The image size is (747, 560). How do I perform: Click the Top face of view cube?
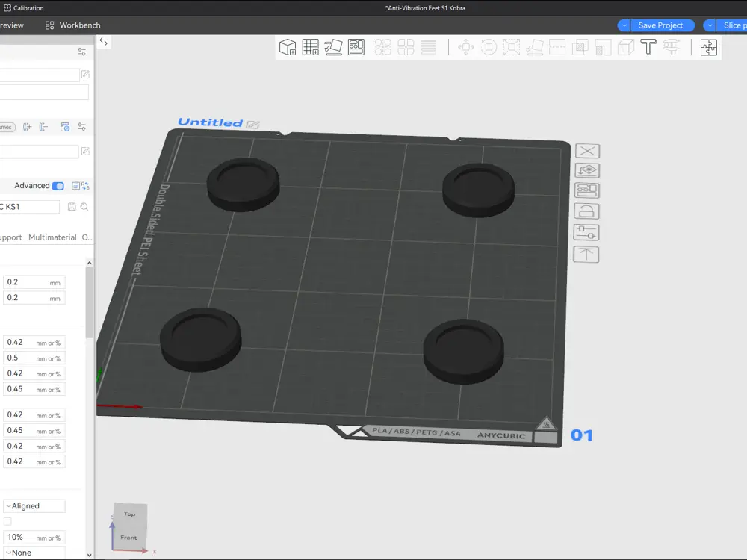coord(129,514)
